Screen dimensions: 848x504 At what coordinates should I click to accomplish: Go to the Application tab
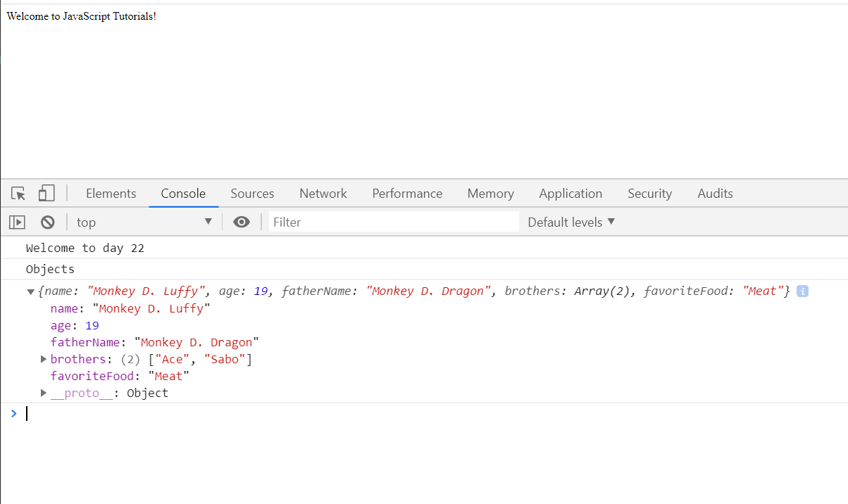tap(570, 194)
